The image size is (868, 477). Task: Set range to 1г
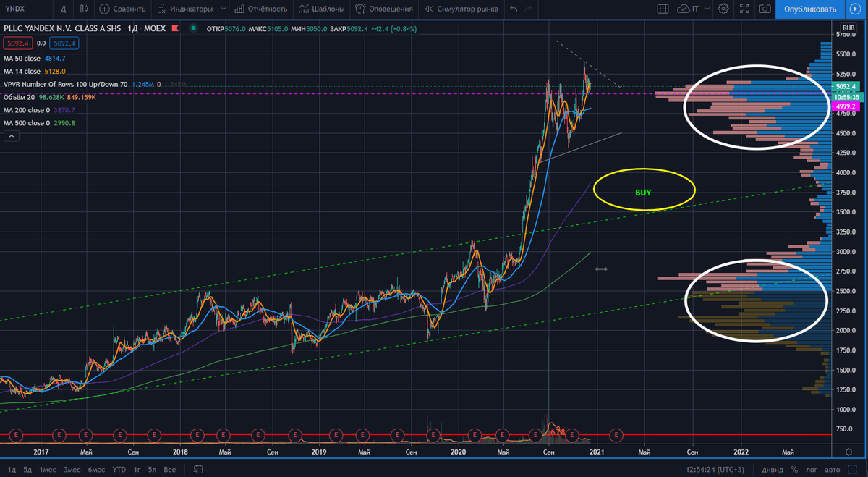point(136,469)
